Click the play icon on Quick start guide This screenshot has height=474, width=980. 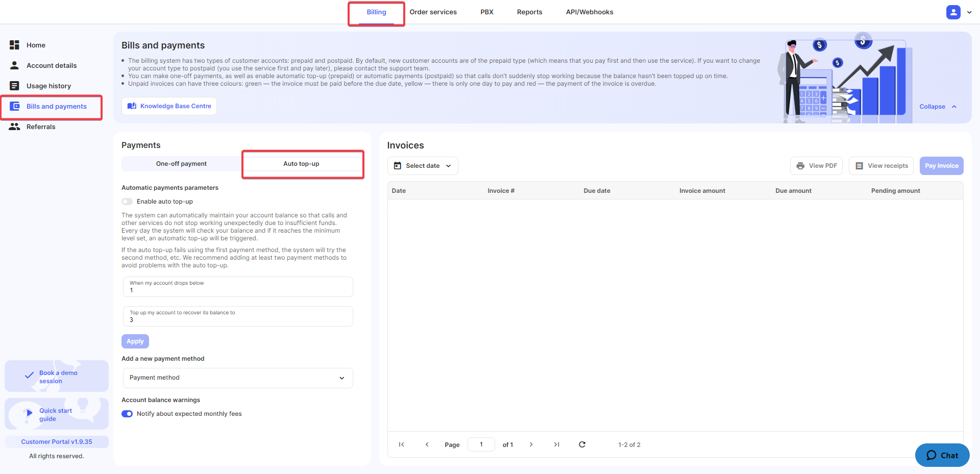pos(29,412)
